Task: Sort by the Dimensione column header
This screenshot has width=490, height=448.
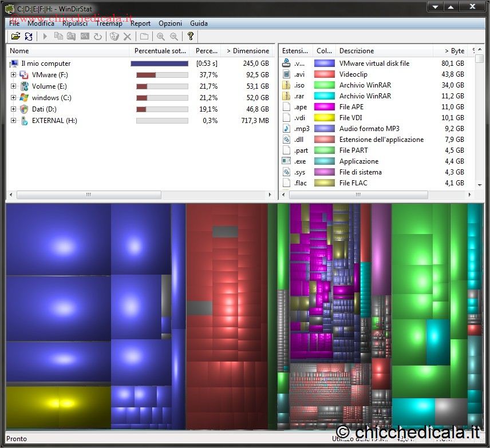Action: pos(247,51)
